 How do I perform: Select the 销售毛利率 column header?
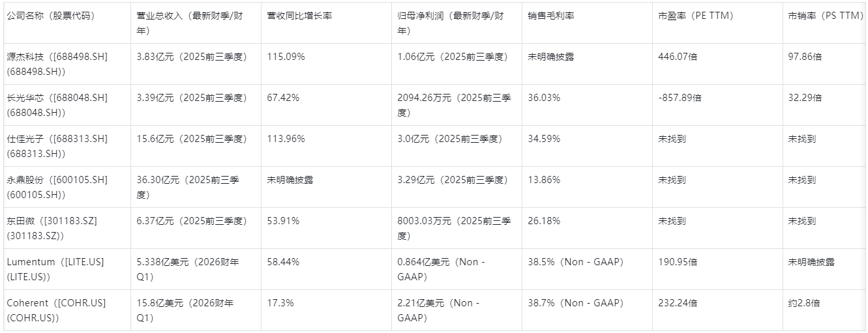(x=551, y=16)
